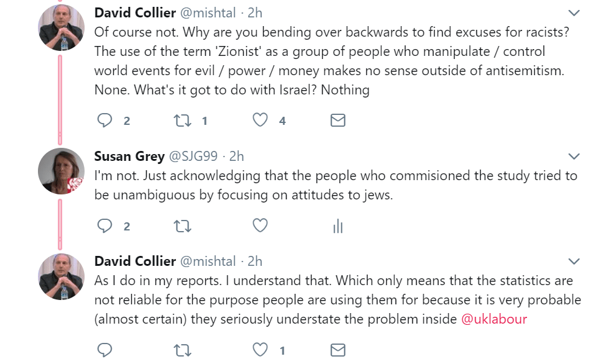Image resolution: width=597 pixels, height=364 pixels.
Task: Retweet David Collier's first tweet
Action: tap(183, 121)
